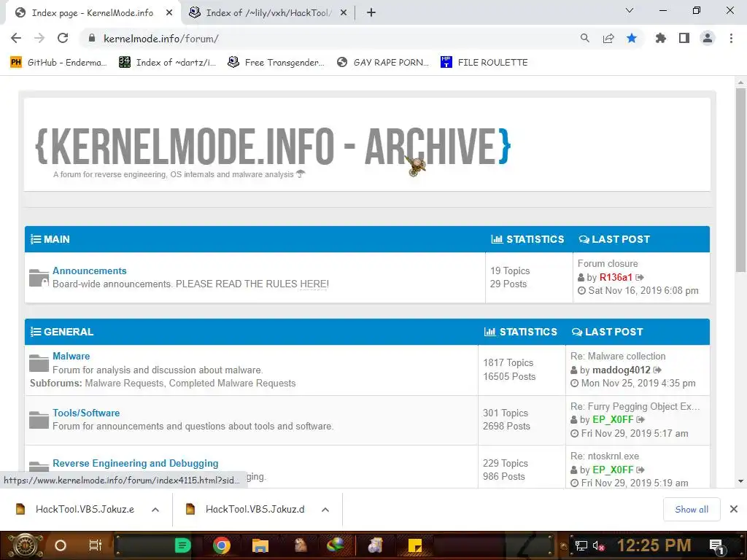Screen dimensions: 747x560
Task: Click the Announcements locked folder icon
Action: click(x=39, y=278)
